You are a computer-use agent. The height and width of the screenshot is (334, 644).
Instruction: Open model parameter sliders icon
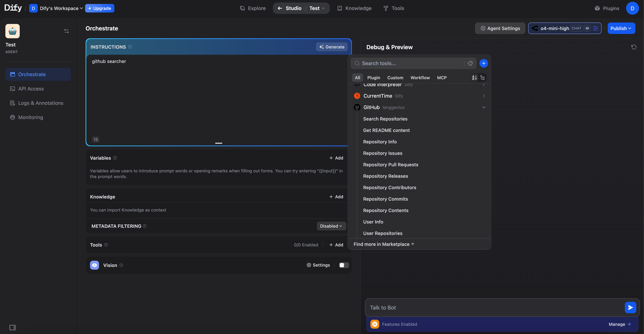coord(595,28)
